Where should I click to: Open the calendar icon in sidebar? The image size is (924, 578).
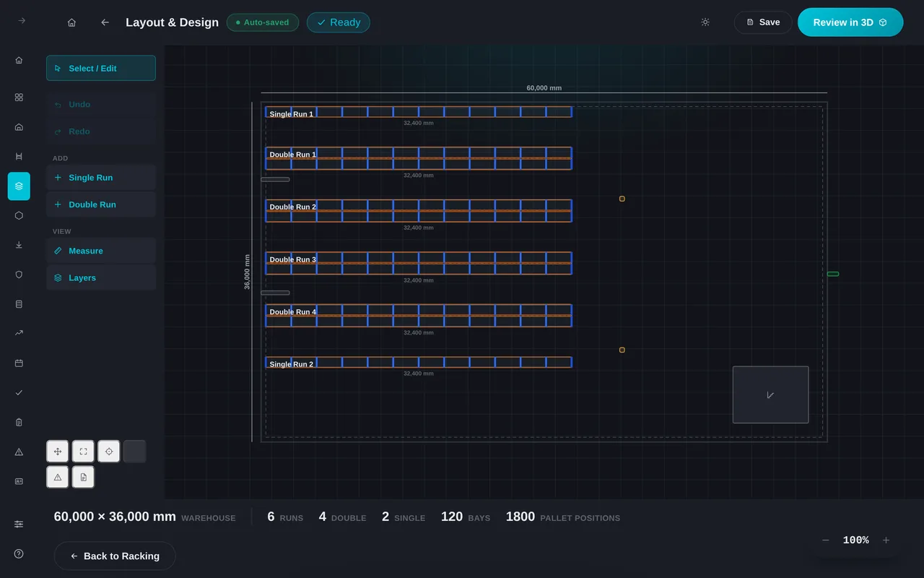click(19, 363)
